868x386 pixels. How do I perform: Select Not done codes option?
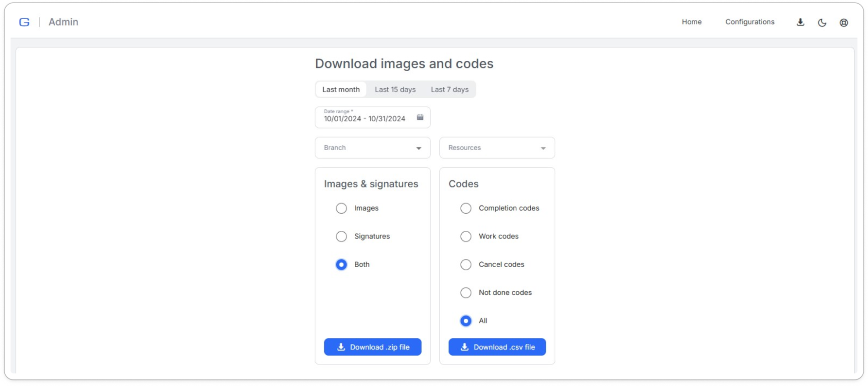tap(465, 293)
